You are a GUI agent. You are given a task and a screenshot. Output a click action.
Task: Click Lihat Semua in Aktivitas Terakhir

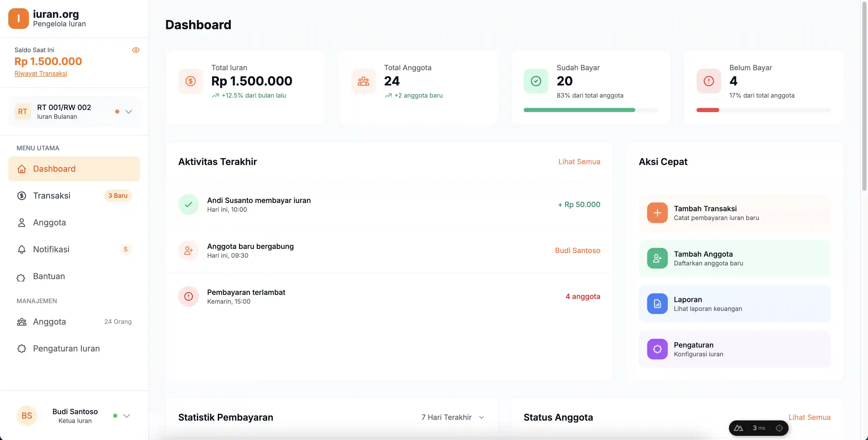[579, 161]
